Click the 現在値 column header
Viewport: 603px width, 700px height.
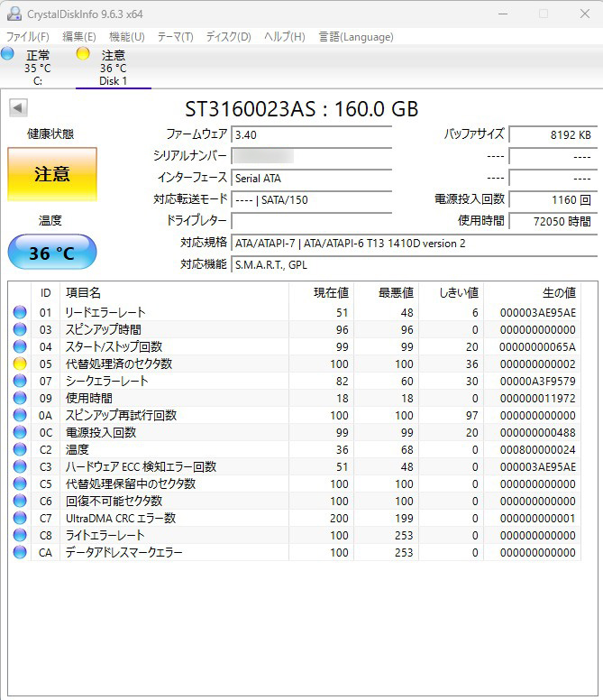(321, 293)
